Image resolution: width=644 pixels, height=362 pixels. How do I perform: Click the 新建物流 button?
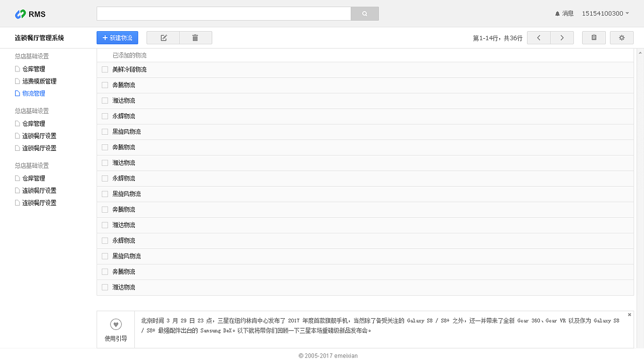pyautogui.click(x=117, y=38)
